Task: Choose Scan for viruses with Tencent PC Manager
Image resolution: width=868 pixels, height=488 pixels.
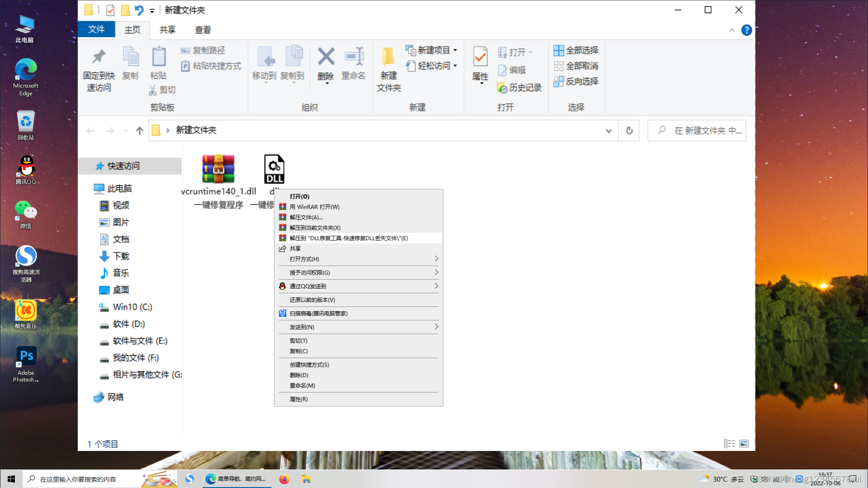Action: (x=359, y=314)
